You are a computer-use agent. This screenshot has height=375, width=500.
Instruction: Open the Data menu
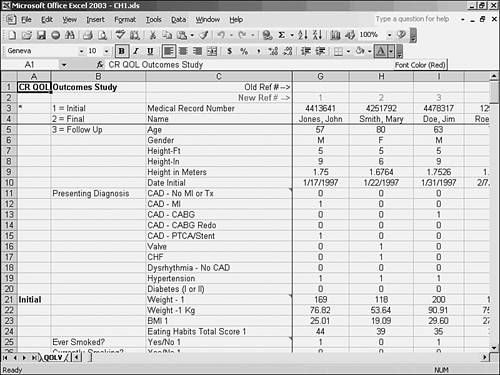tap(178, 20)
